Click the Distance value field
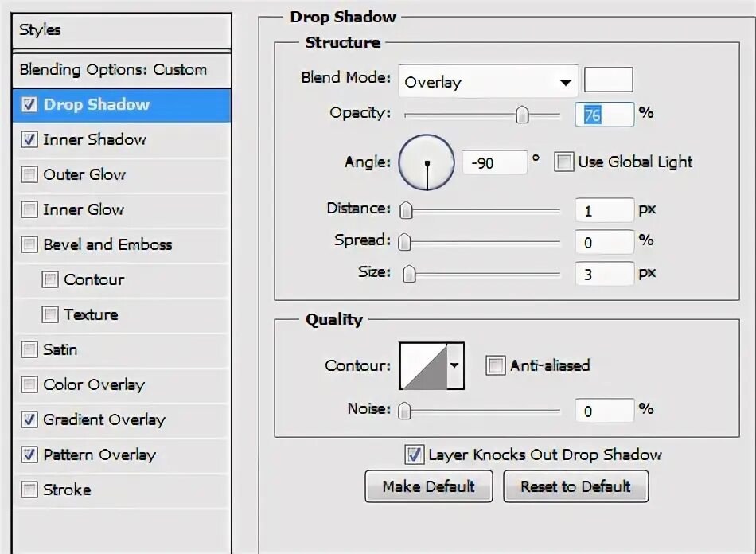 click(x=604, y=210)
